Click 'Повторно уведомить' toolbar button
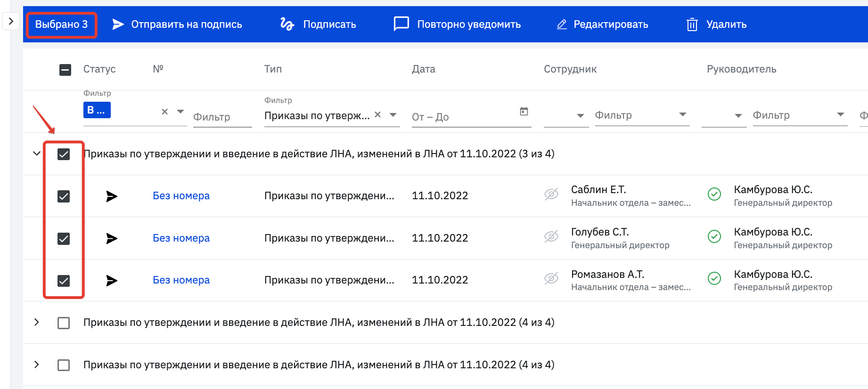The width and height of the screenshot is (868, 389). [x=457, y=24]
